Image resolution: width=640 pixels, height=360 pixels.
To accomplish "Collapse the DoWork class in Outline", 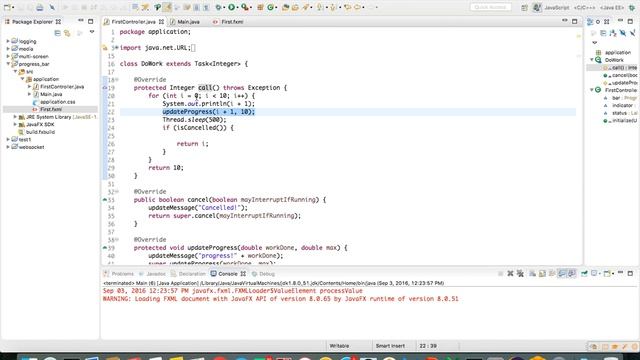I will point(592,60).
